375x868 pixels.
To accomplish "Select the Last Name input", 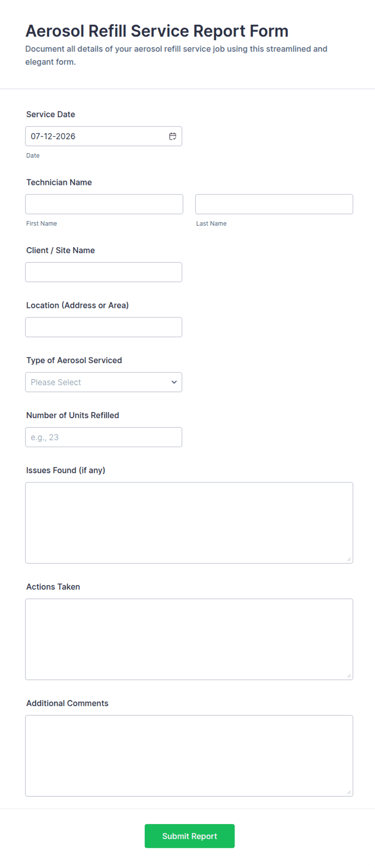I will coord(274,204).
